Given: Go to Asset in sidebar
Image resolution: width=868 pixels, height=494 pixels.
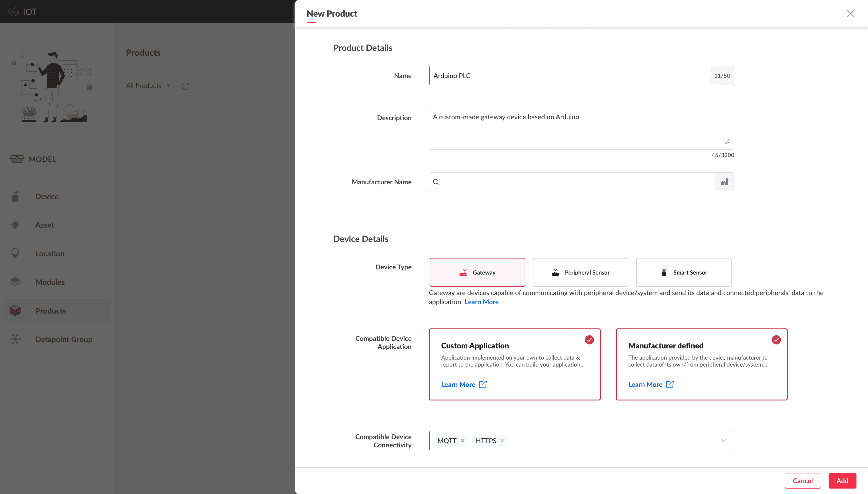Looking at the screenshot, I should (45, 225).
